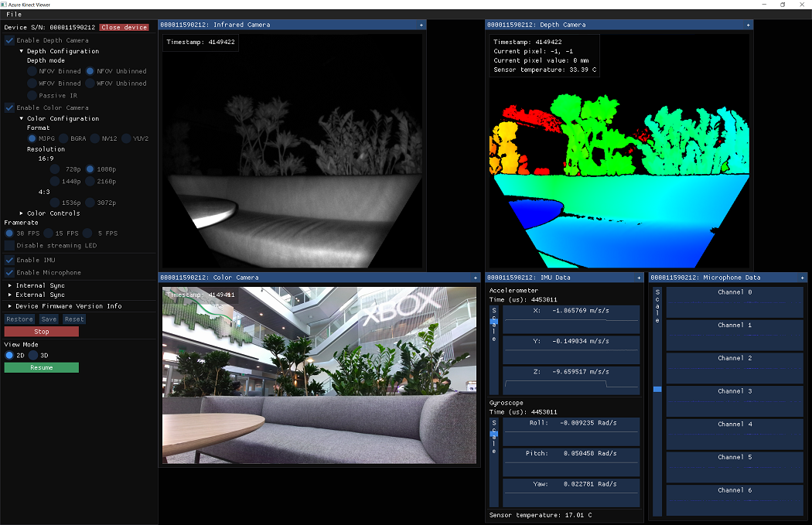The width and height of the screenshot is (812, 525).
Task: Set color resolution to 3072p
Action: 90,203
